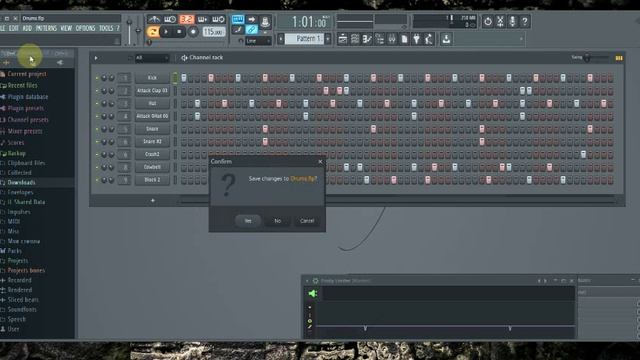Open help with the question mark icon
This screenshot has width=640, height=360.
point(524,21)
